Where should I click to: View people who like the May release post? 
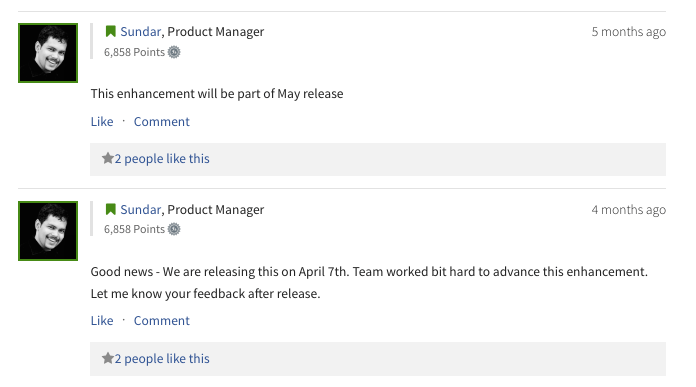162,159
